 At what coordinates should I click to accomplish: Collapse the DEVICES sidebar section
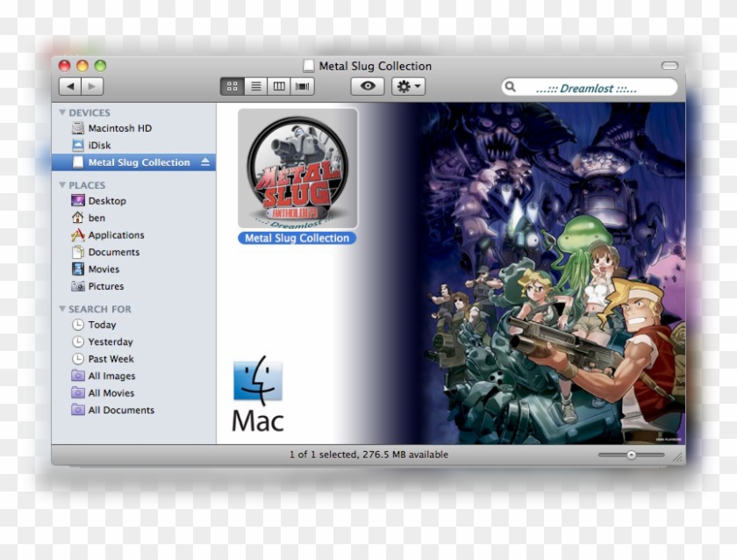click(62, 112)
